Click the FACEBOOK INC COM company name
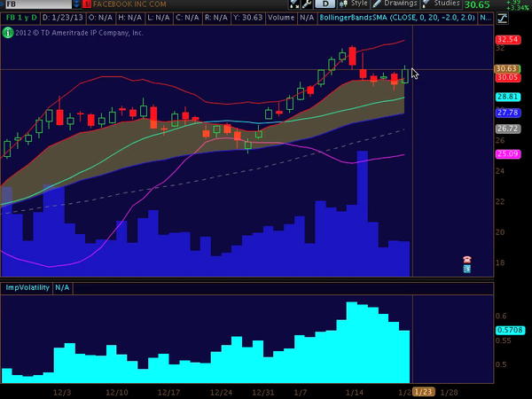This screenshot has width=532, height=399. 129,4
